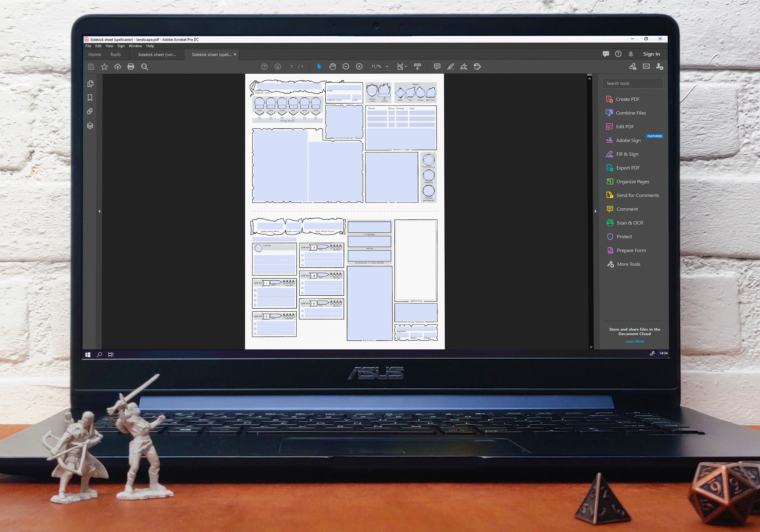
Task: Switch to the Tools tab
Action: (x=115, y=54)
